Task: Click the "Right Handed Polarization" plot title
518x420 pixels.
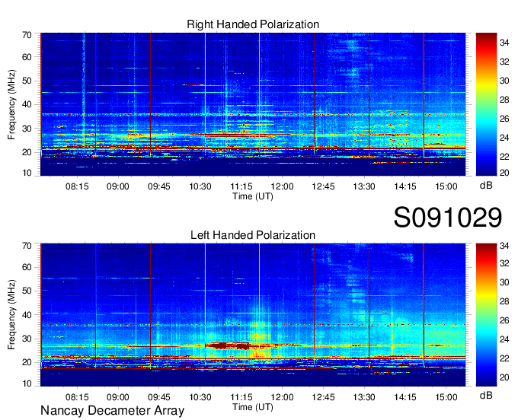Action: click(253, 24)
